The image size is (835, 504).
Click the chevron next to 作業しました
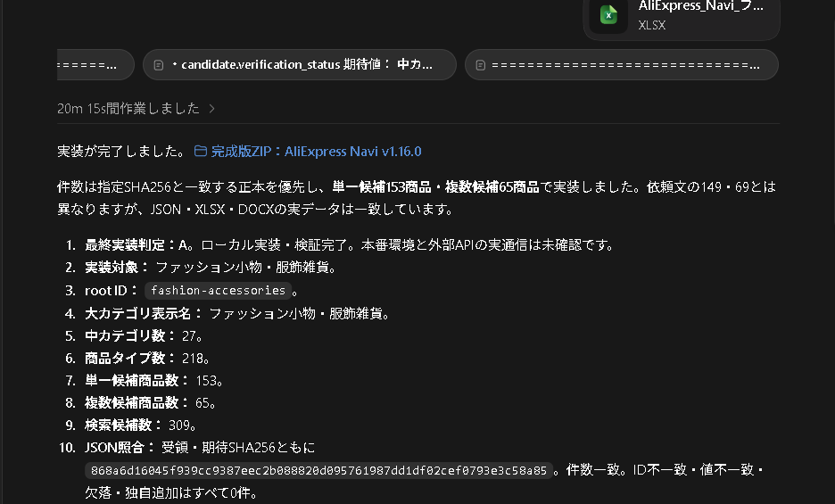point(212,109)
